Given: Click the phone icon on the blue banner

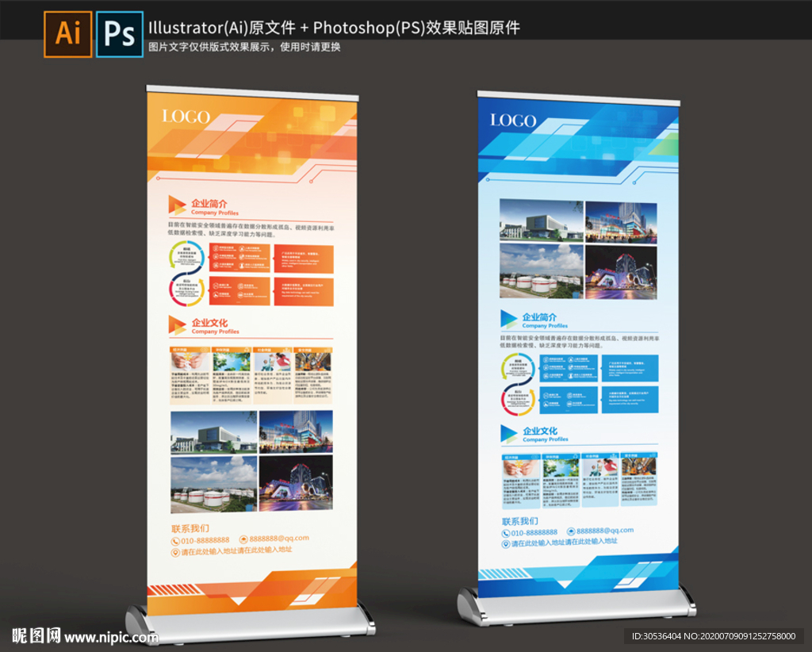Looking at the screenshot, I should tap(505, 533).
